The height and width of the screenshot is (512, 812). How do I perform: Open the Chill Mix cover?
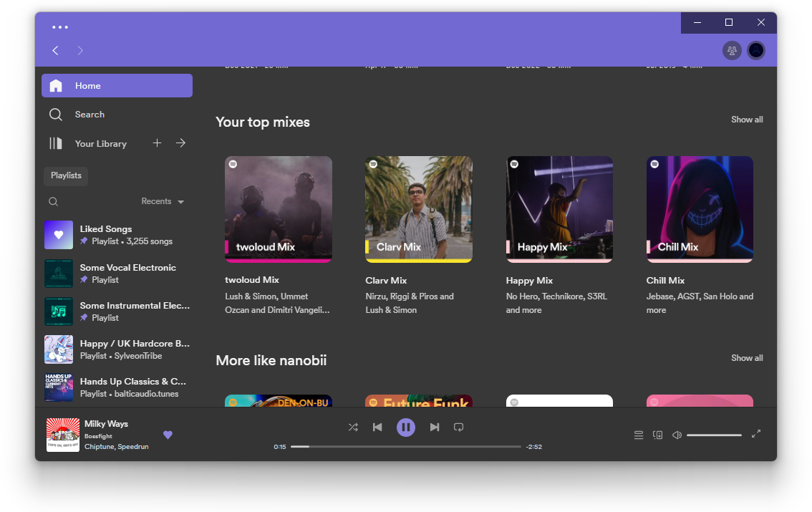(700, 210)
